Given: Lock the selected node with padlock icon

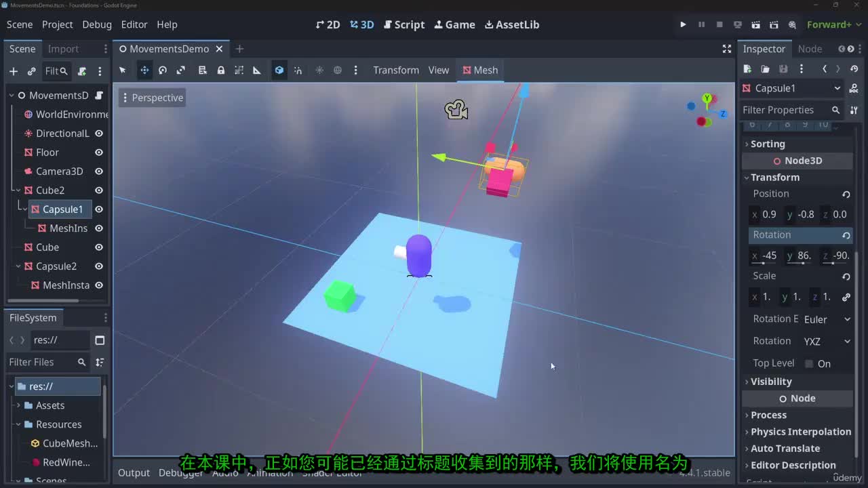Looking at the screenshot, I should click(x=220, y=70).
